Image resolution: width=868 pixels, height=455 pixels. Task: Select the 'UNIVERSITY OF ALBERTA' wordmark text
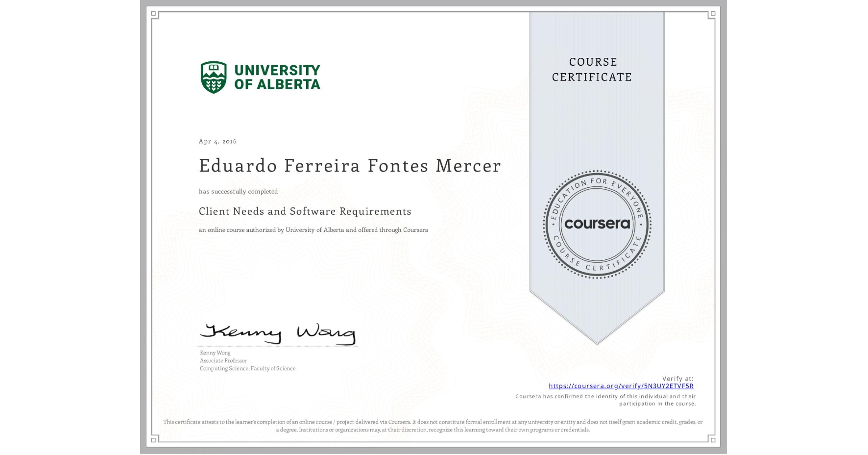click(x=277, y=77)
